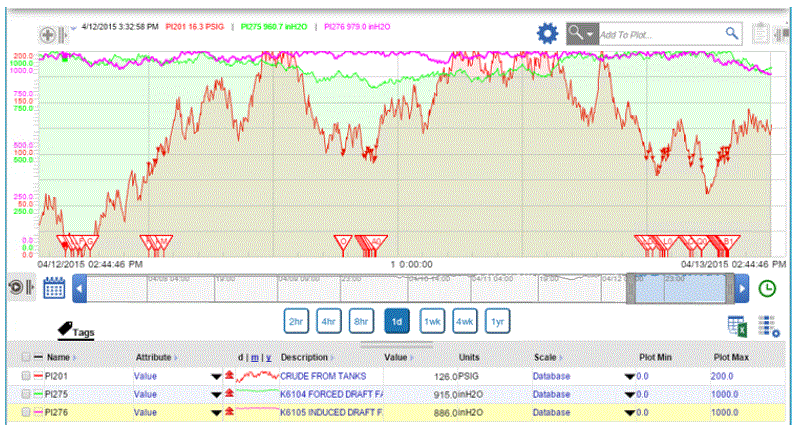Image resolution: width=801 pixels, height=434 pixels.
Task: Toggle the PI275 row checkbox
Action: (x=25, y=394)
